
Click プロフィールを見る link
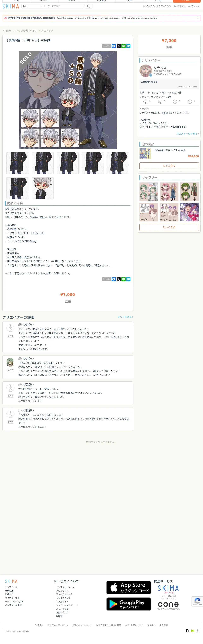(187, 134)
